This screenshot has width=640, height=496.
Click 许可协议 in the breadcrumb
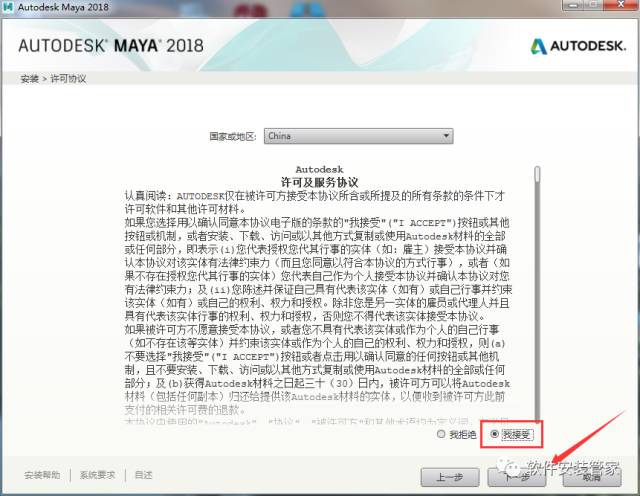68,79
